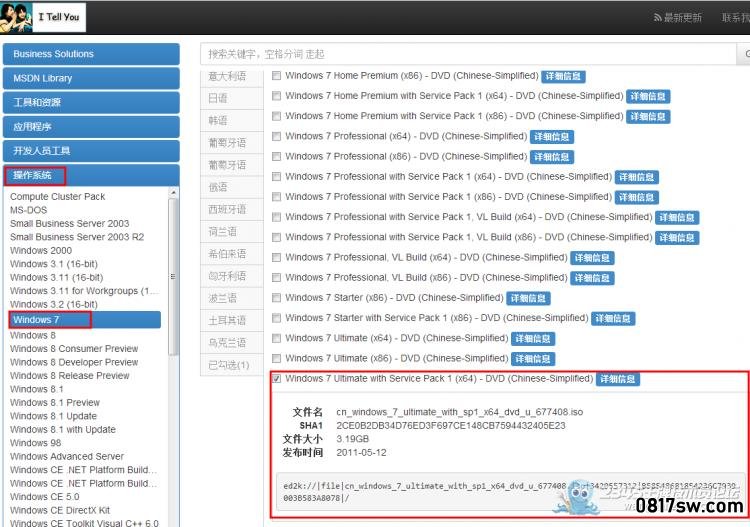Screen dimensions: 750x527
Task: Open 详细信息 for Professional SP1 (x64)
Action: 637,177
